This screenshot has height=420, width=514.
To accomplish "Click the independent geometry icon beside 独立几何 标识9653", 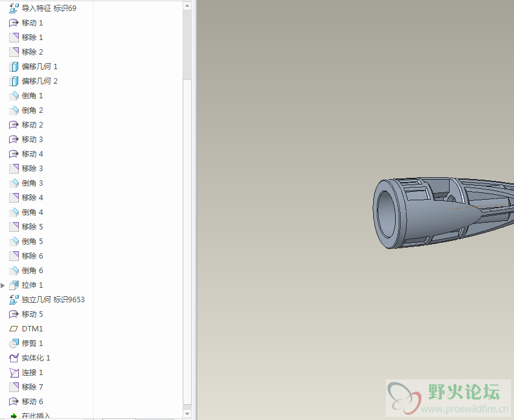I will click(14, 300).
